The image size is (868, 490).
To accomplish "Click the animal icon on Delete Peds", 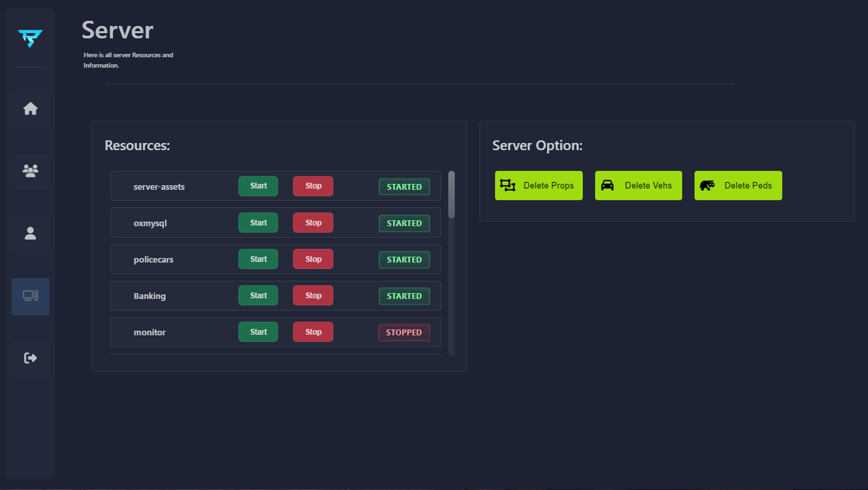I will [707, 185].
